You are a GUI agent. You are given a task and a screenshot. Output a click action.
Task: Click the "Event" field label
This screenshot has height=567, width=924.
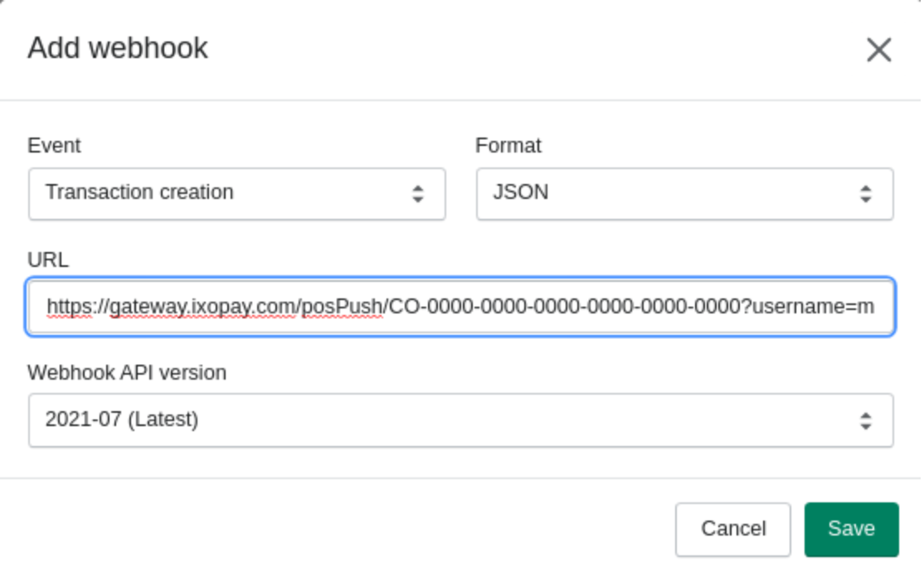click(x=54, y=146)
